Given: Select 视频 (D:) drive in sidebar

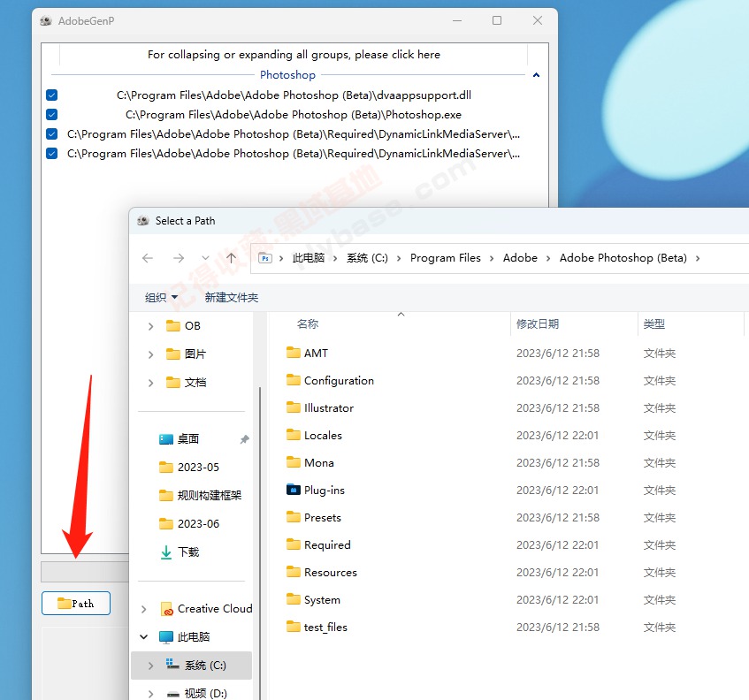Looking at the screenshot, I should (205, 693).
